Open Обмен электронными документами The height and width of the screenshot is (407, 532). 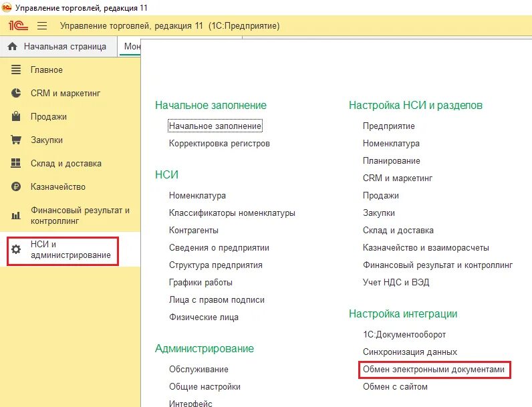pos(434,370)
